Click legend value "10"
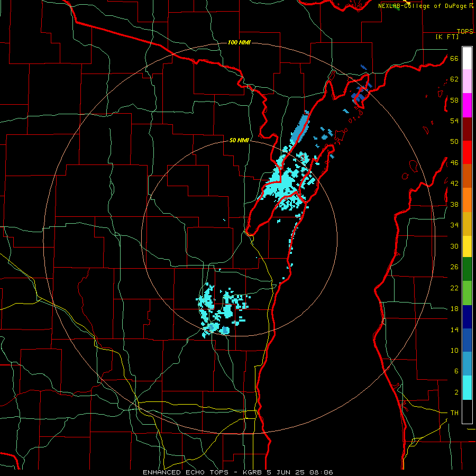476x476 pixels. (454, 350)
